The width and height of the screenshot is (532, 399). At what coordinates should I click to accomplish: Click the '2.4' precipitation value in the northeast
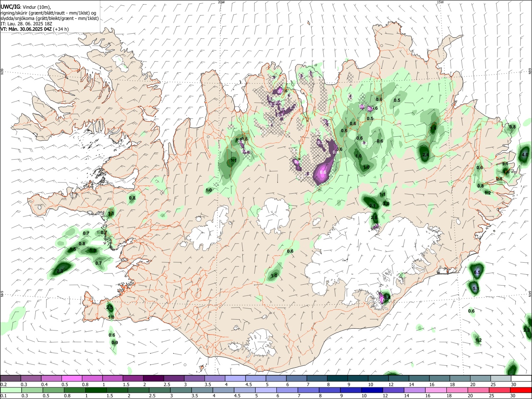(x=426, y=155)
